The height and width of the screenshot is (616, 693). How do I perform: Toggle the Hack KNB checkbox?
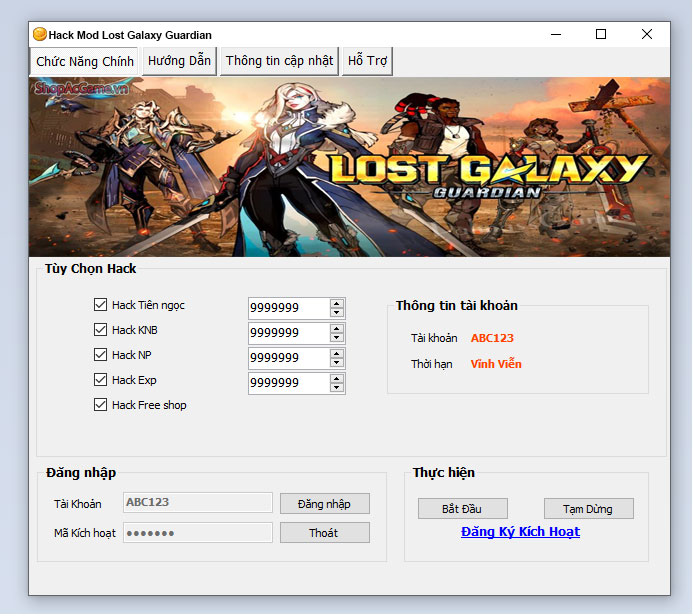coord(100,330)
